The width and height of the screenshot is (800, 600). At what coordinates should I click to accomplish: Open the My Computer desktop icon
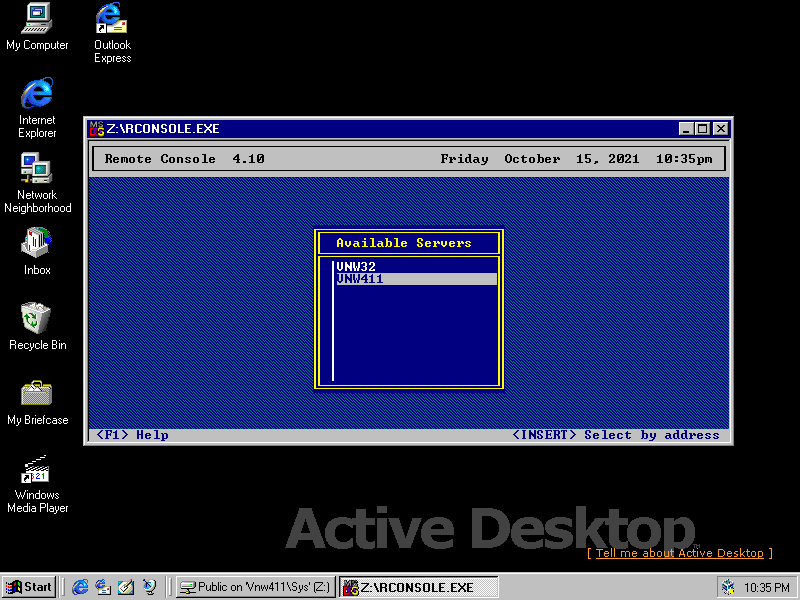point(37,27)
